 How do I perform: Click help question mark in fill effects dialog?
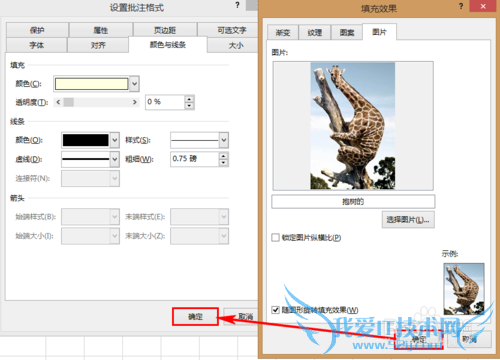tap(461, 6)
